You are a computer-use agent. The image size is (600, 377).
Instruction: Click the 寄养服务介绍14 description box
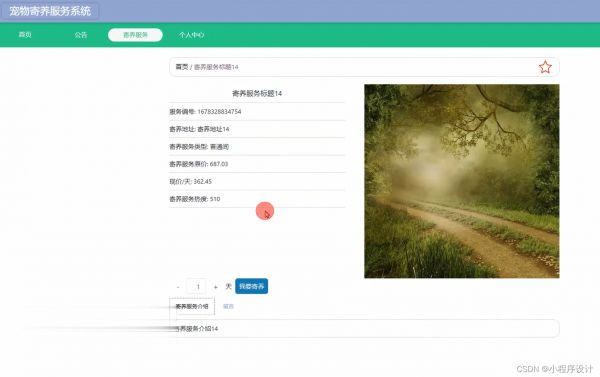coord(364,328)
